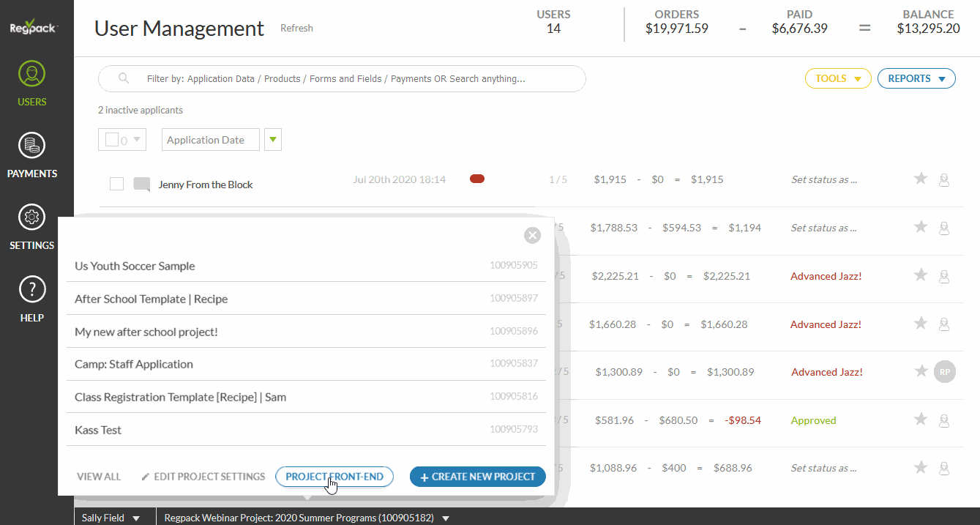Open the Help question mark icon

coord(32,290)
